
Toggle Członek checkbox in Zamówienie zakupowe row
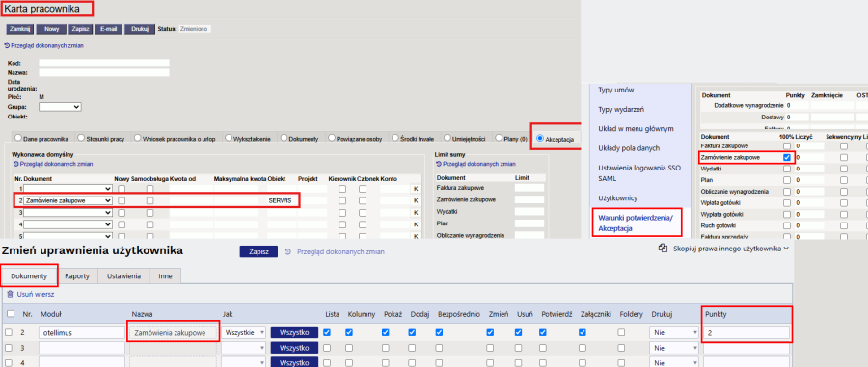tap(363, 200)
